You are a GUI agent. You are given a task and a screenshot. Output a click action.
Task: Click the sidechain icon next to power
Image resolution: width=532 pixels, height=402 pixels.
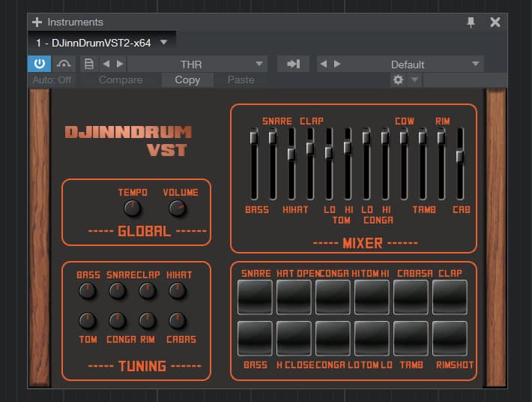63,64
